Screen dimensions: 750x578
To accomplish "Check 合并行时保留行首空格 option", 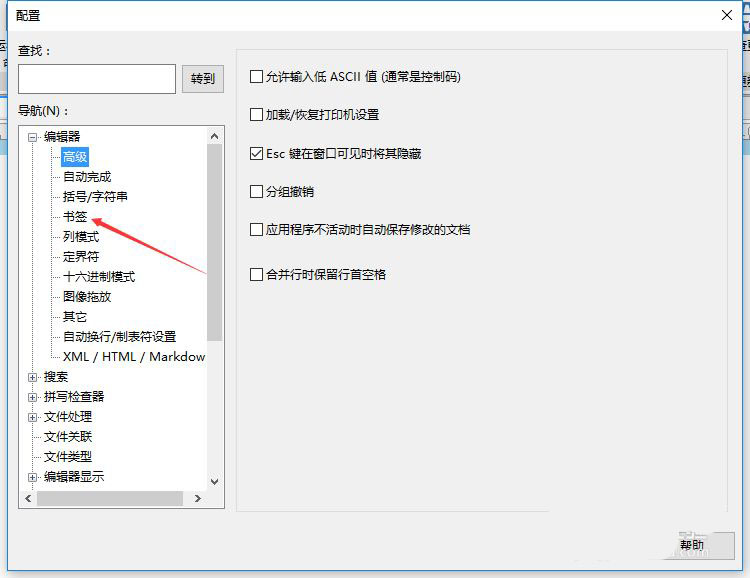I will pyautogui.click(x=257, y=274).
